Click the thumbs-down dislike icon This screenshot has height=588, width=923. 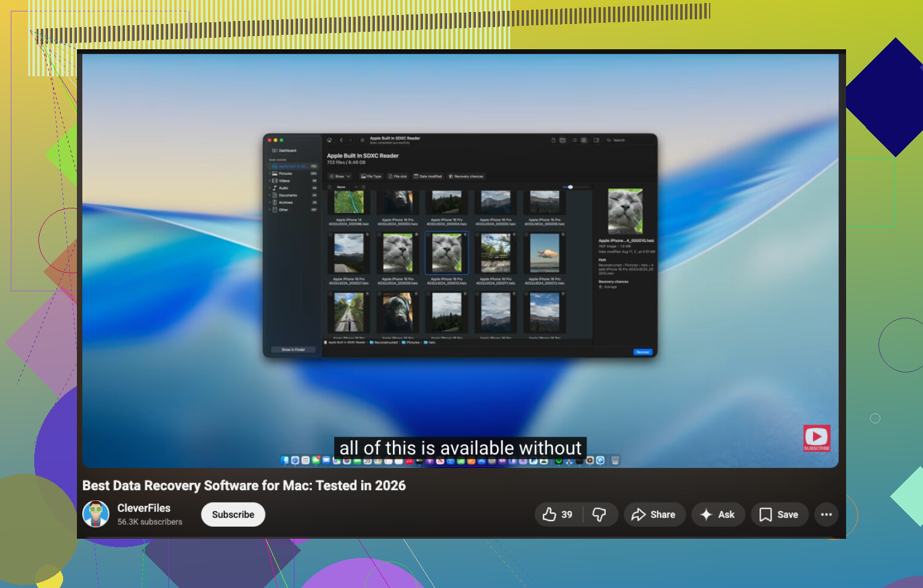tap(599, 514)
